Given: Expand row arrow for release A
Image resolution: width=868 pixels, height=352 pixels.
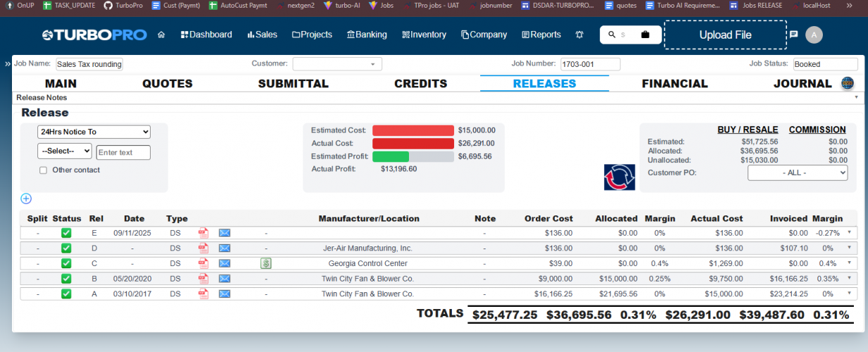Looking at the screenshot, I should 848,293.
